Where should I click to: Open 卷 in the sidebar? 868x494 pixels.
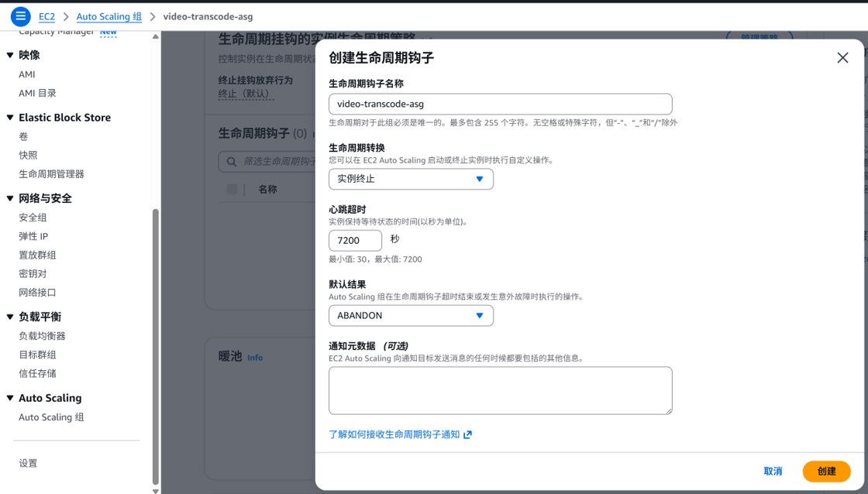click(23, 136)
